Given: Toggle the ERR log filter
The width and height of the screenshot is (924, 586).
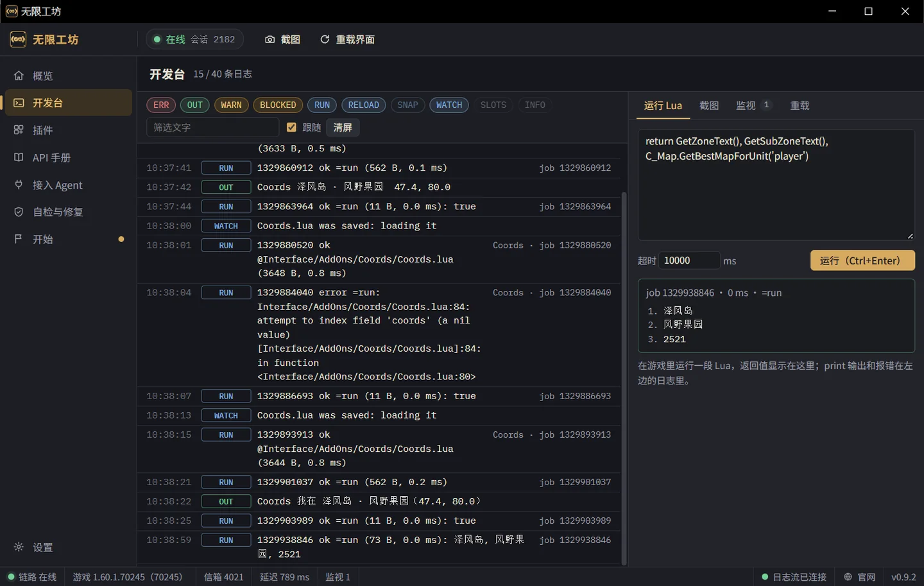Looking at the screenshot, I should pyautogui.click(x=161, y=105).
